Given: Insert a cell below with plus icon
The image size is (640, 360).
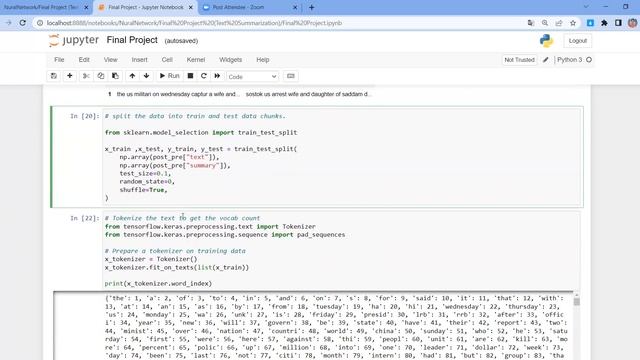Looking at the screenshot, I should coord(70,76).
